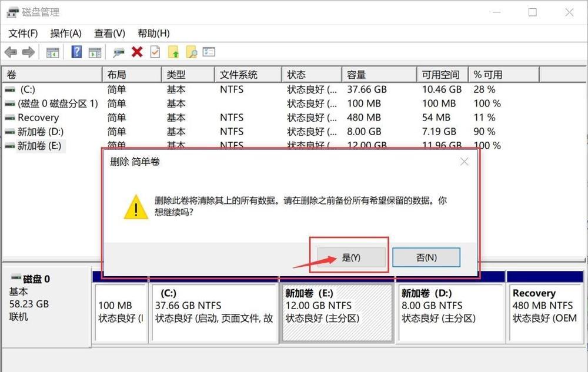Viewport: 588px width, 372px height.
Task: Click the 480 MB capacity cell
Action: [x=364, y=118]
